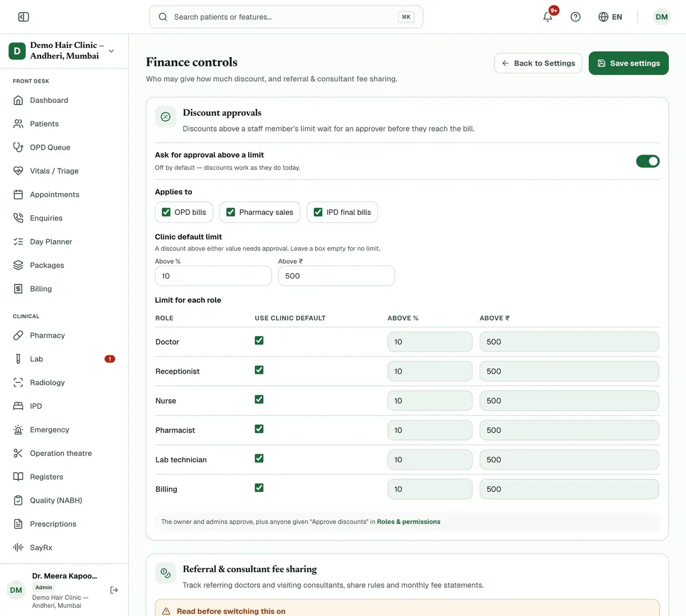
Task: Collapse the sidebar panel icon
Action: [23, 17]
